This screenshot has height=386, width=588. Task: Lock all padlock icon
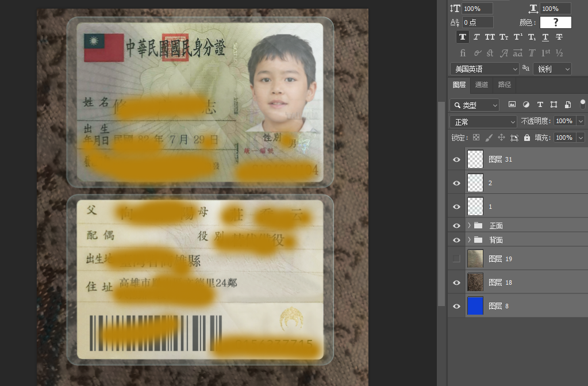pos(527,137)
